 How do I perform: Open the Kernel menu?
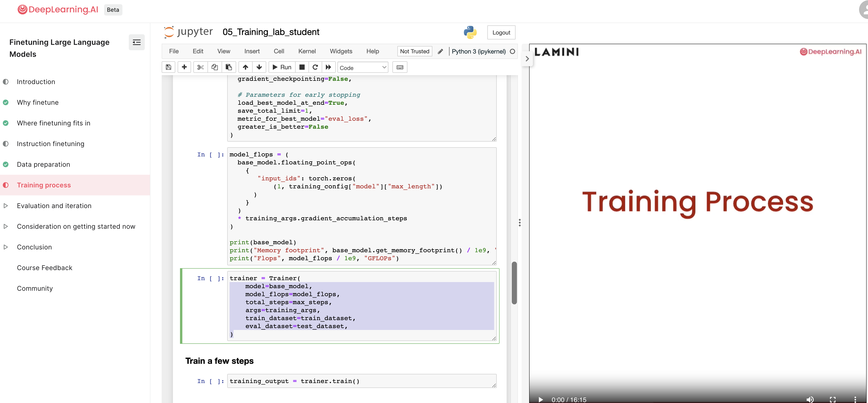[x=307, y=51]
